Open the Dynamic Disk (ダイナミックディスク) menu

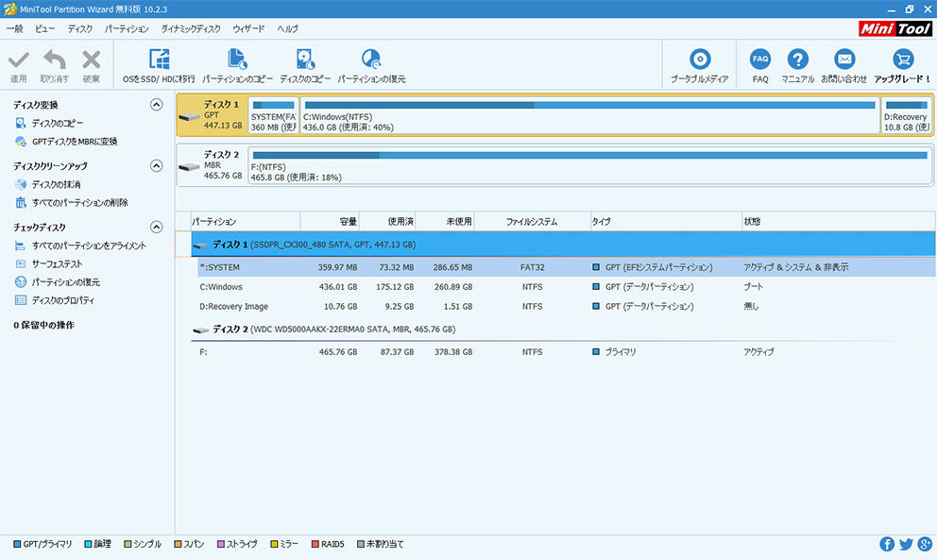point(191,28)
